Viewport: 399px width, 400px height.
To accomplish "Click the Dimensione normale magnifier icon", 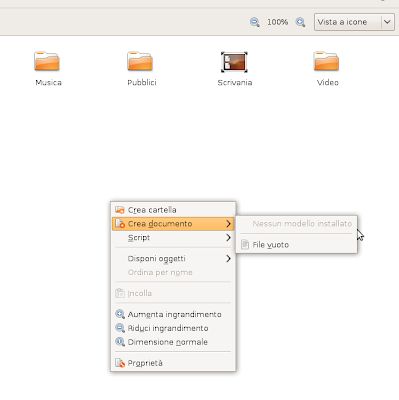I will click(120, 342).
